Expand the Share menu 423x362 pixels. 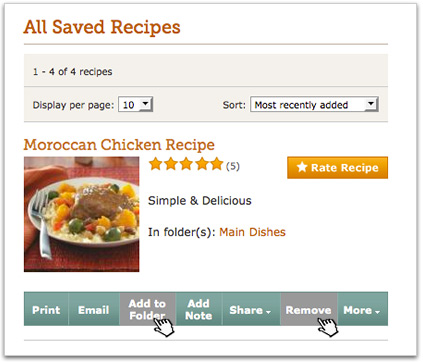pos(251,309)
